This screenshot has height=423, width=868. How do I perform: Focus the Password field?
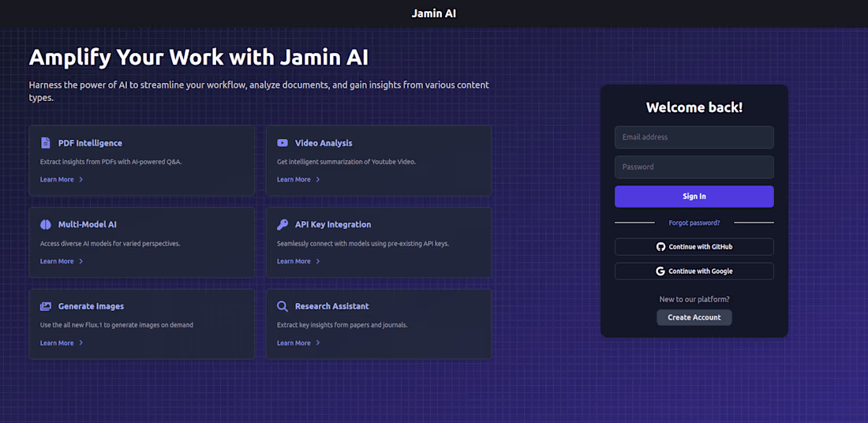[x=694, y=167]
